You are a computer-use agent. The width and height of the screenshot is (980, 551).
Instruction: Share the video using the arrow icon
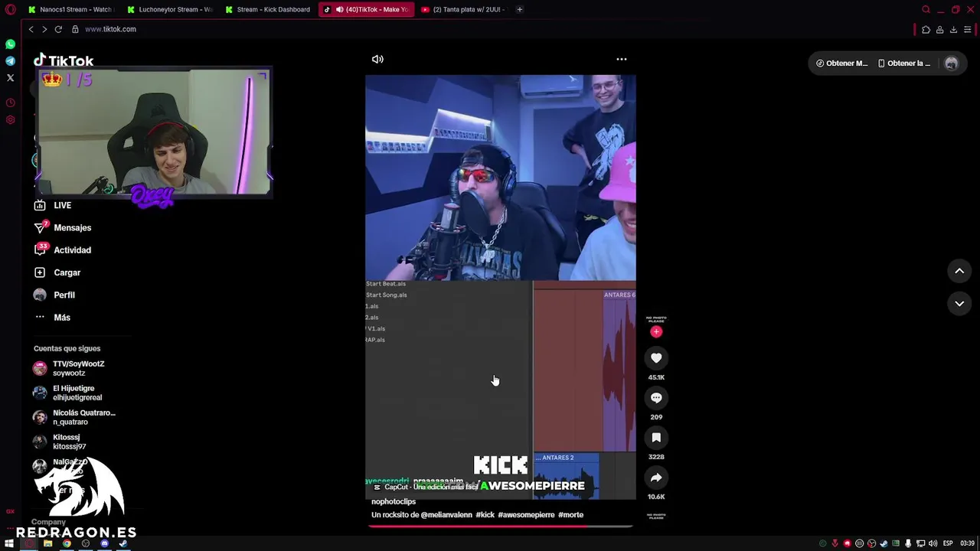pyautogui.click(x=656, y=478)
